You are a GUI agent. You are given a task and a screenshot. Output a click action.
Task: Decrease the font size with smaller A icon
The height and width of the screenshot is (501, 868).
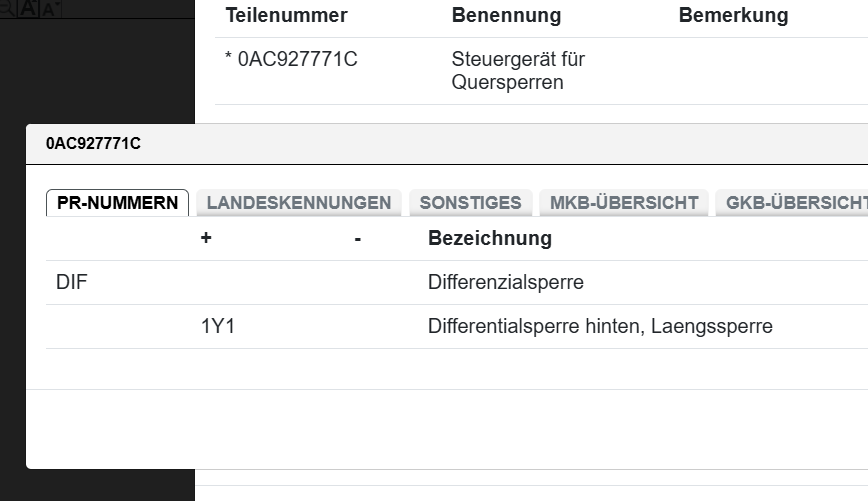tap(52, 8)
